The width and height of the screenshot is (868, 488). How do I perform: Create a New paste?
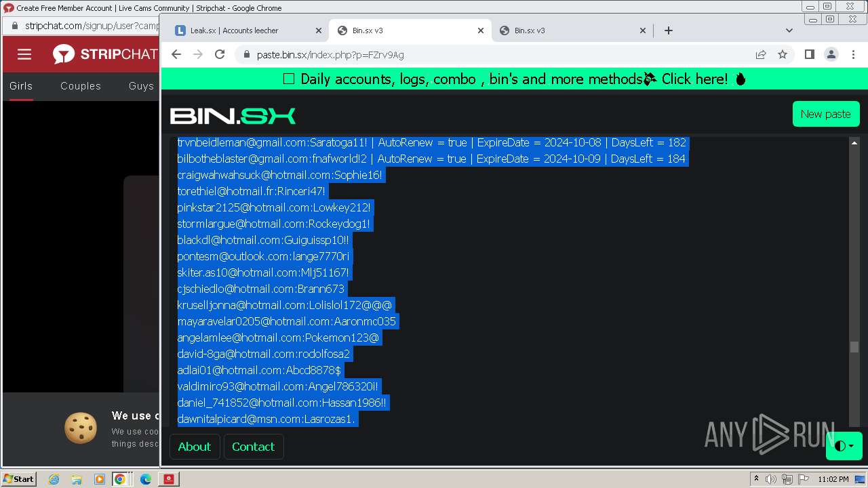825,114
